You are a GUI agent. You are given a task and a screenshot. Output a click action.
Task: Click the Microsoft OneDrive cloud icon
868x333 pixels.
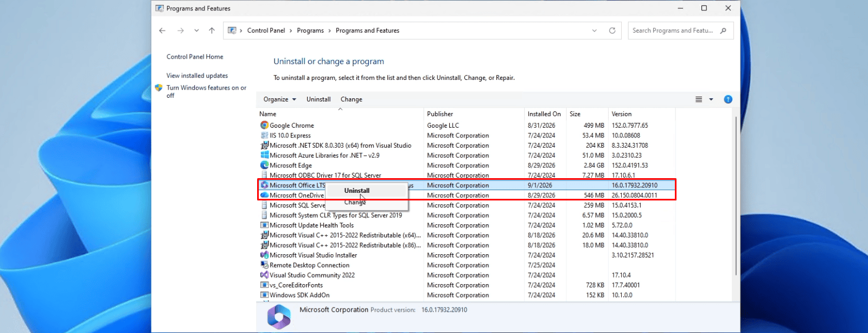[x=264, y=195]
